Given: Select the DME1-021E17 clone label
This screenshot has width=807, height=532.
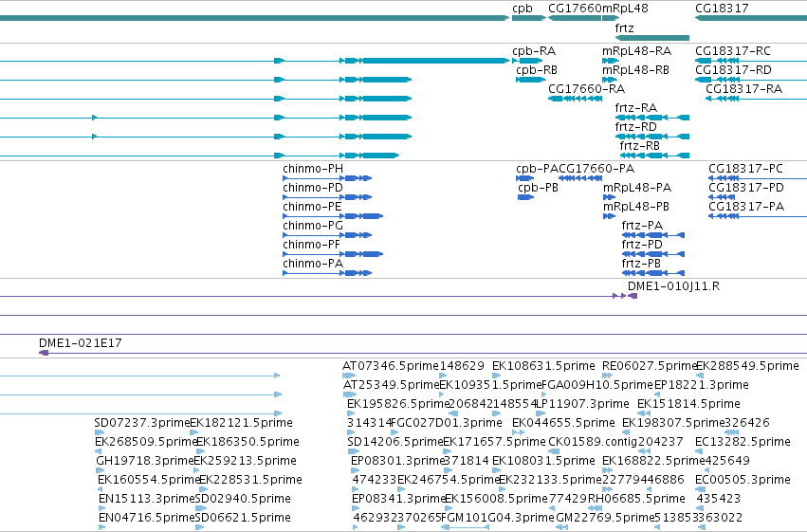Looking at the screenshot, I should click(81, 343).
